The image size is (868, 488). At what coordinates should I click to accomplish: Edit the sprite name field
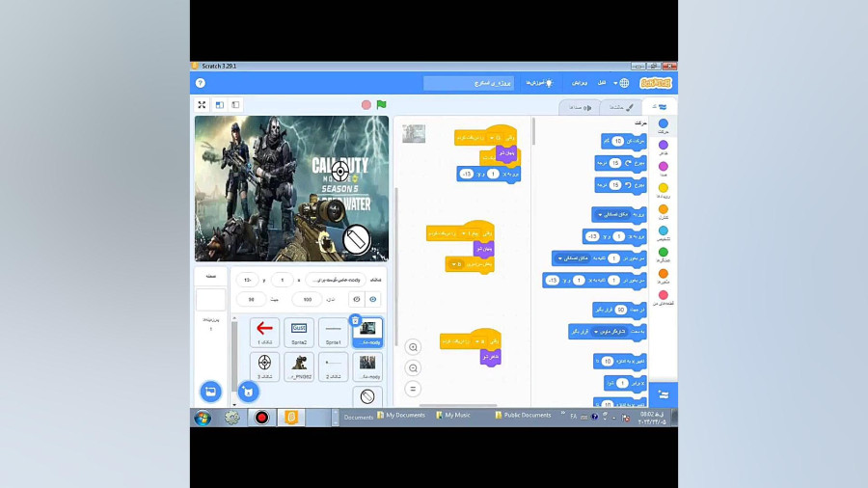pyautogui.click(x=336, y=280)
